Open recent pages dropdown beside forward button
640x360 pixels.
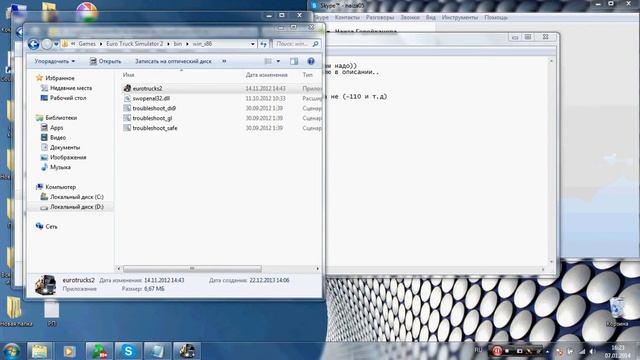[x=56, y=44]
